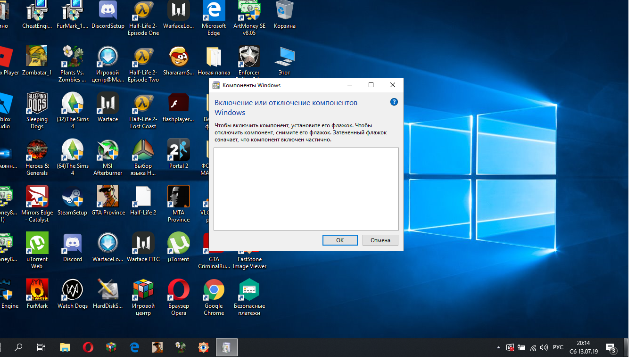Screen dimensions: 644x362
Task: Select the (64)The Sims 4 shortcut
Action: click(73, 157)
